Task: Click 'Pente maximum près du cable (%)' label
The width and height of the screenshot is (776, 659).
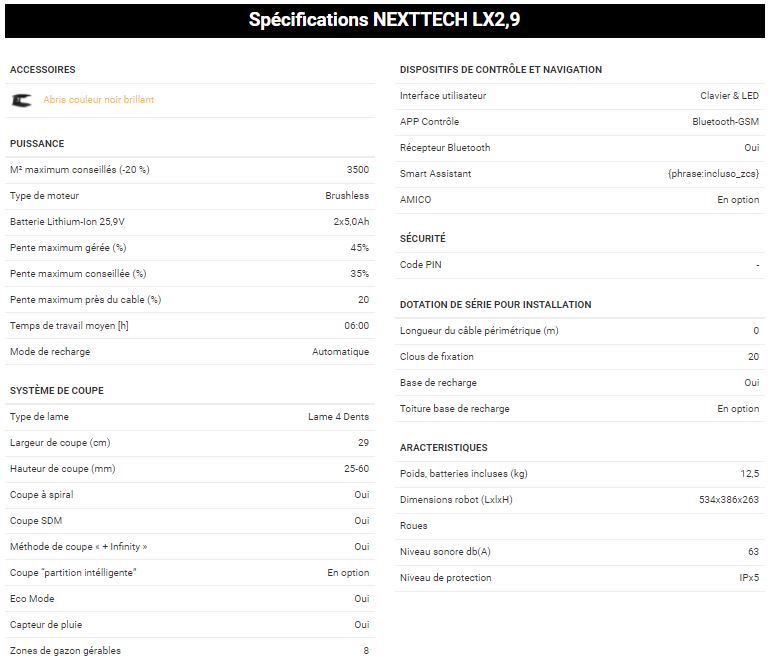Action: coord(86,300)
